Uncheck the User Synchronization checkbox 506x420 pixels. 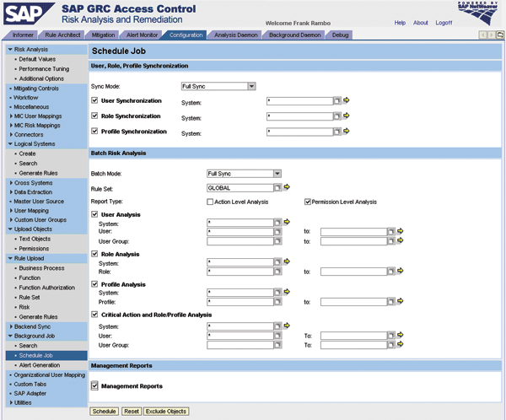pyautogui.click(x=94, y=100)
